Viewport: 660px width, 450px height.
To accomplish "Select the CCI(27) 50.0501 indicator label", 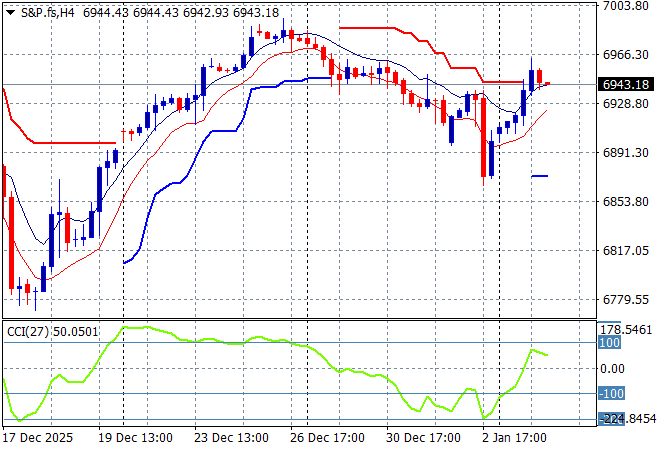I will [x=53, y=332].
